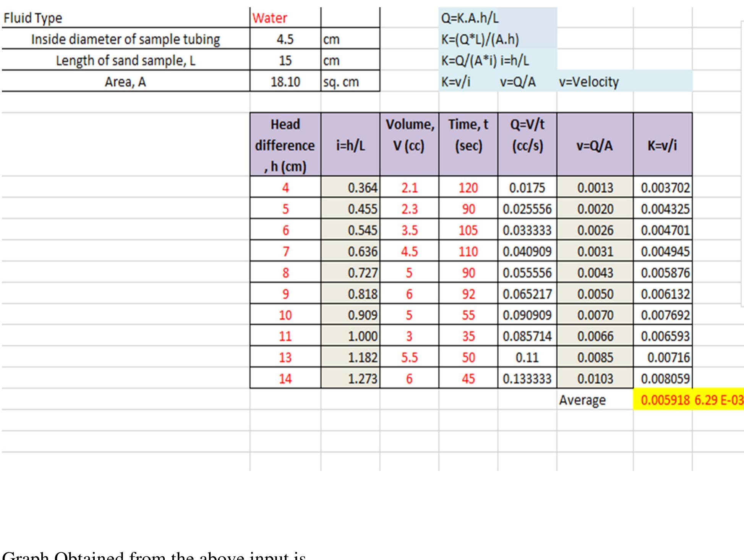Select the Head difference column header
Viewport: 744px width, 560px height.
coord(285,145)
